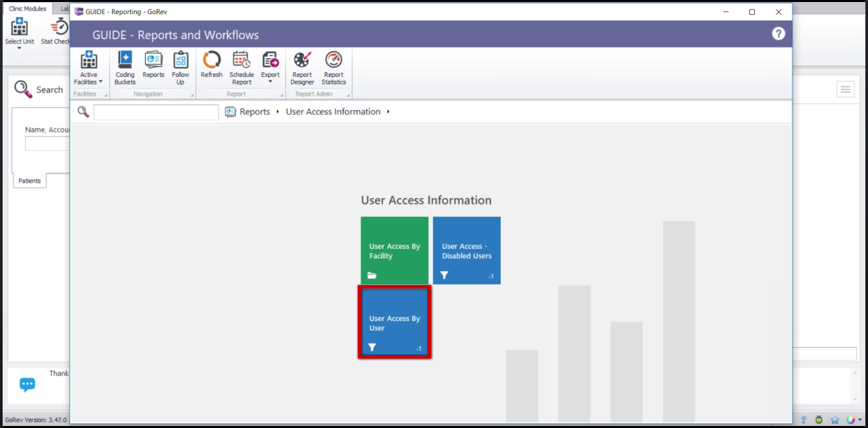The width and height of the screenshot is (868, 428).
Task: Click the status bar help question mark
Action: 803,419
